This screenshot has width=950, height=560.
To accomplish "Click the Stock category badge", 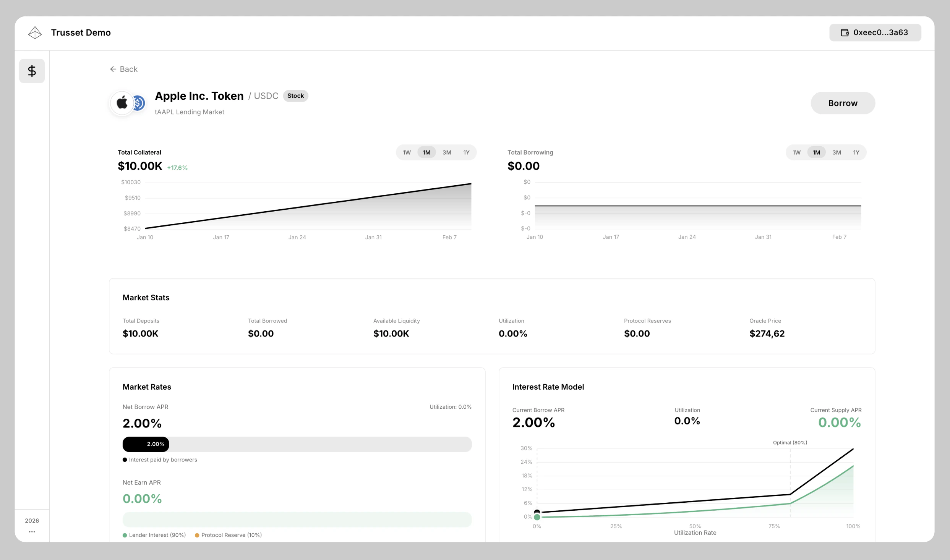I will coord(295,95).
